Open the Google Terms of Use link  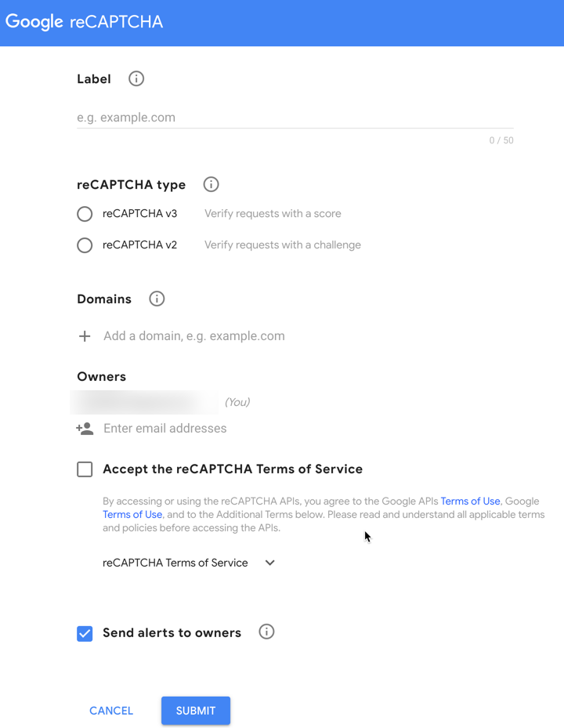pos(132,514)
